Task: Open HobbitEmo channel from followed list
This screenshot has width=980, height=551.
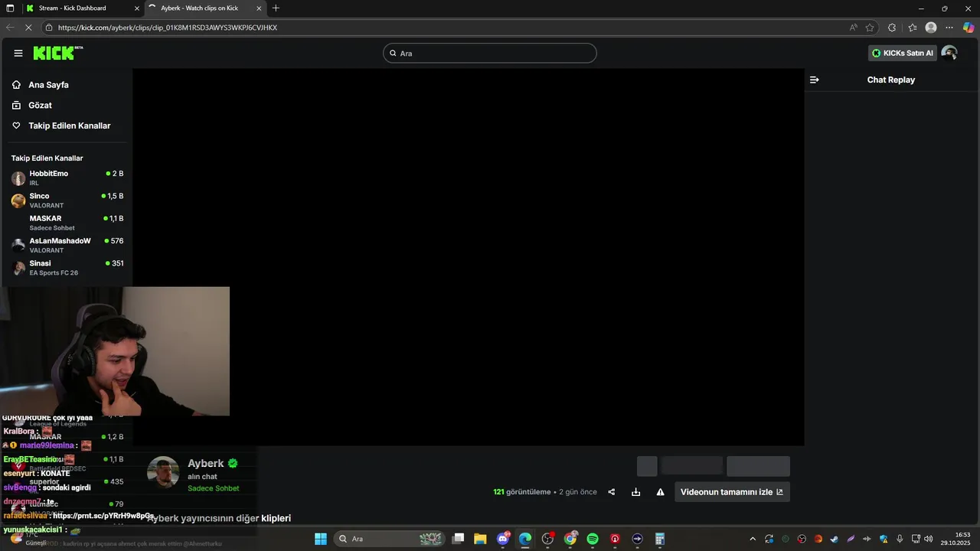Action: [x=67, y=178]
